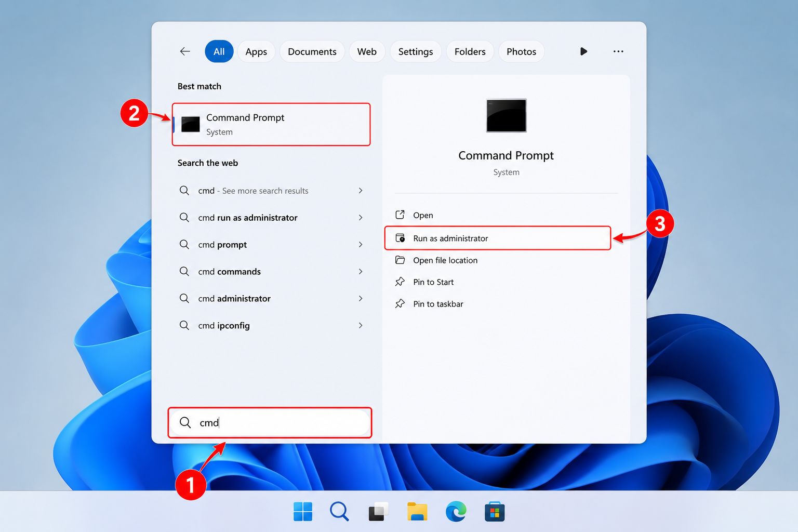Switch to the Apps filter tab
Viewport: 798px width, 532px height.
(256, 51)
